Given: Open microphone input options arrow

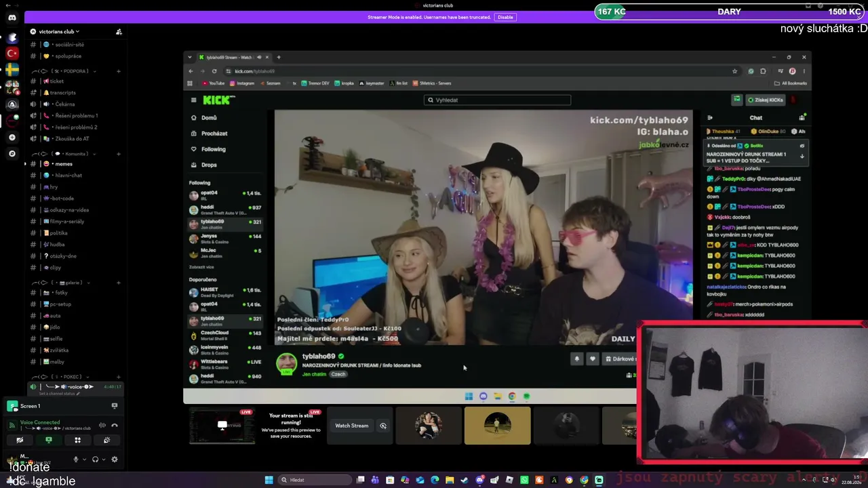Looking at the screenshot, I should [84, 460].
